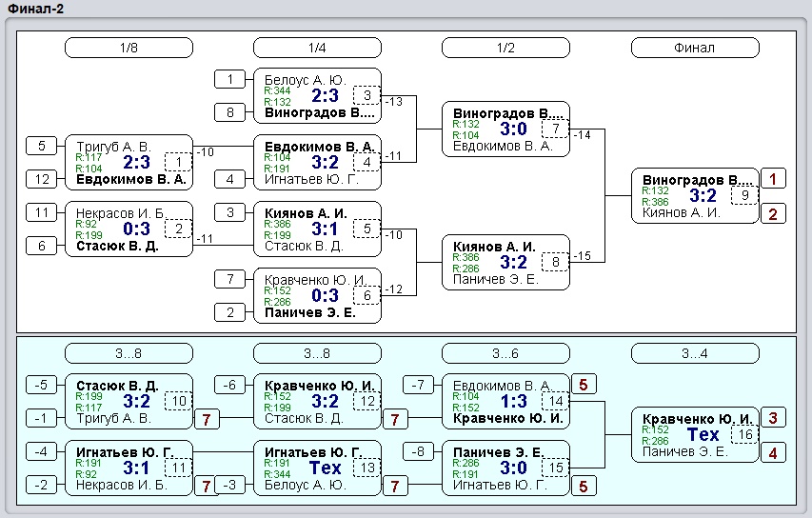Open the 1/2 round header
The image size is (812, 518).
pyautogui.click(x=505, y=48)
